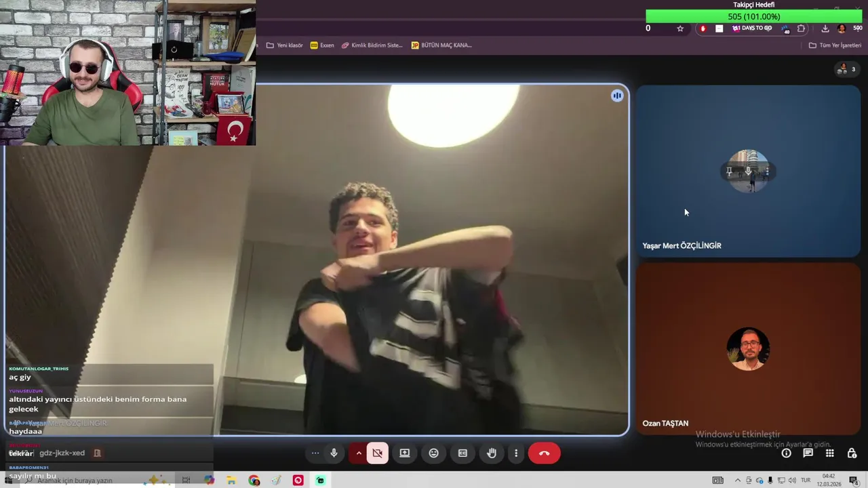Screen dimensions: 868x488
Task: Open the in-call chat panel
Action: pos(808,453)
